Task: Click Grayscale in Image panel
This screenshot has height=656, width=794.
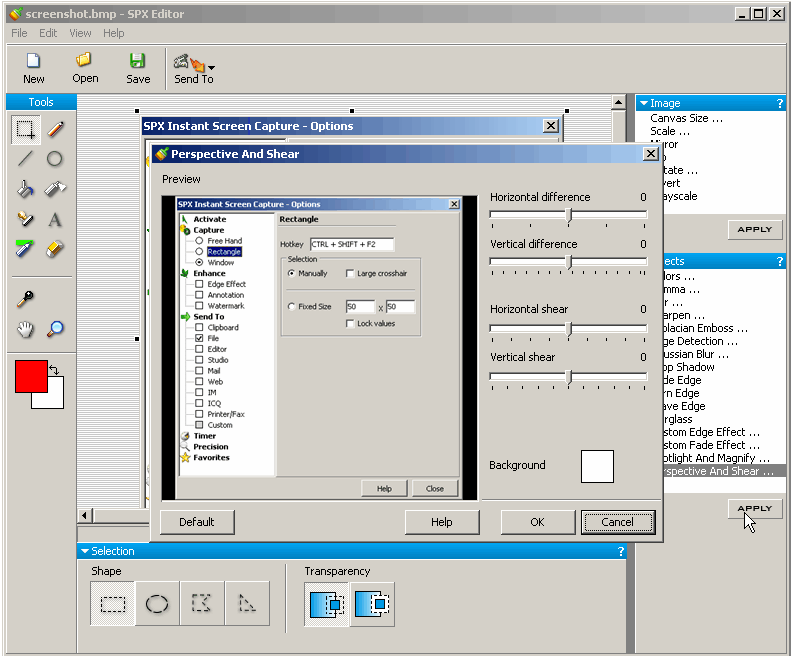Action: pos(680,197)
